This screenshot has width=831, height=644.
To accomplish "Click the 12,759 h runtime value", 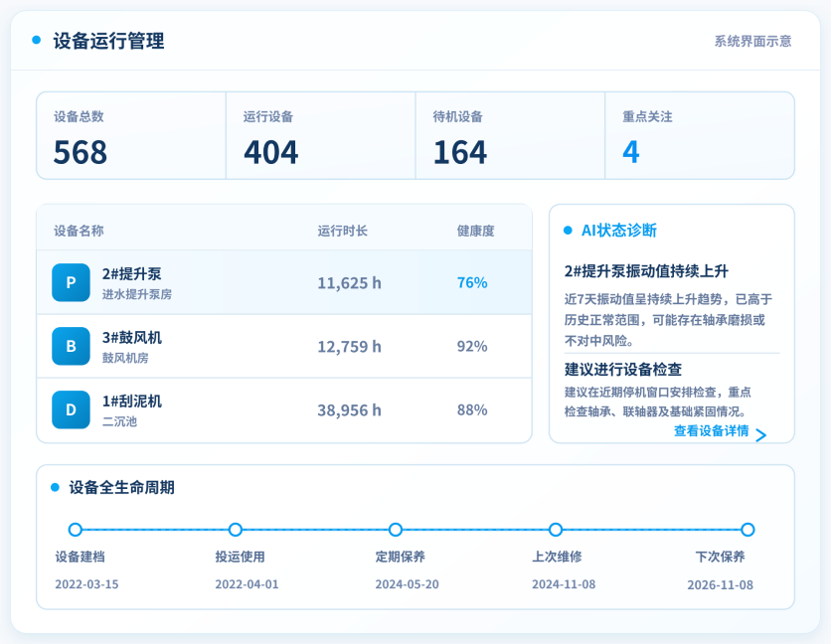I will (x=349, y=347).
